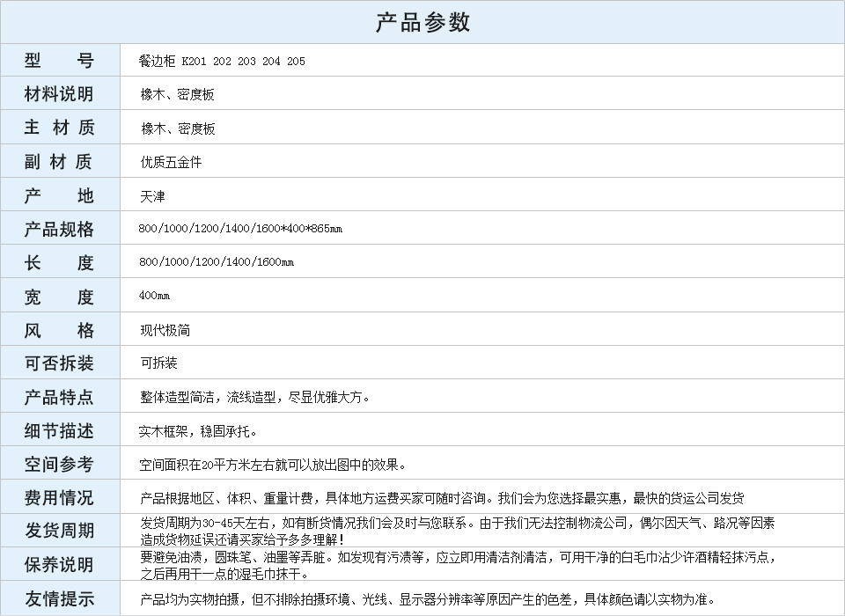
Task: Select the 友情提示 label cell
Action: pyautogui.click(x=60, y=598)
